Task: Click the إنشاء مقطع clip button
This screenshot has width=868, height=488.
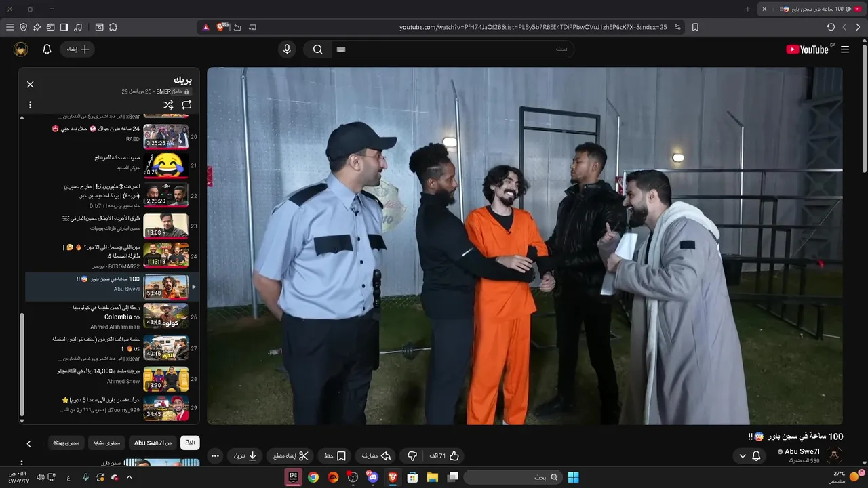Action: coord(290,456)
